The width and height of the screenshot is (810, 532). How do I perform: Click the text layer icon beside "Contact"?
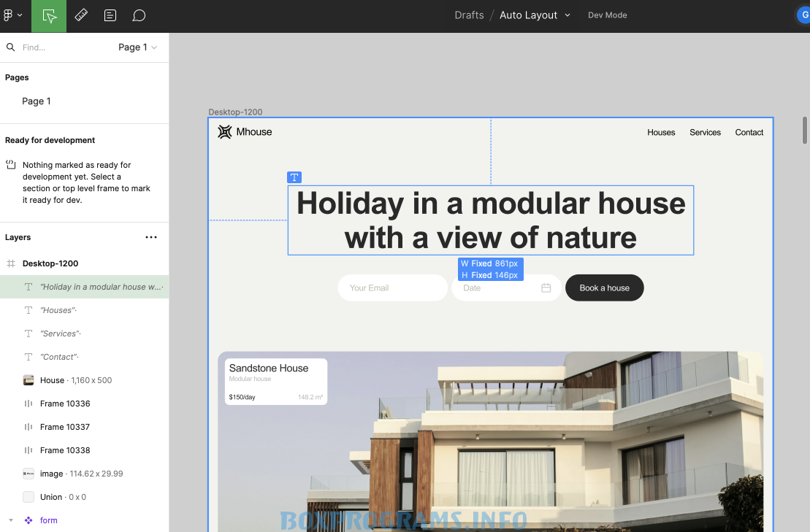click(x=28, y=357)
